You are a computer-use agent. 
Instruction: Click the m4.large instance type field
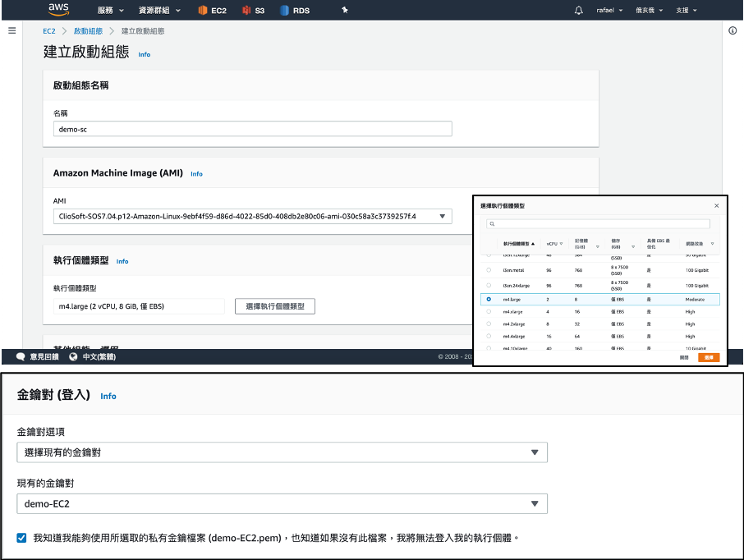pyautogui.click(x=139, y=306)
